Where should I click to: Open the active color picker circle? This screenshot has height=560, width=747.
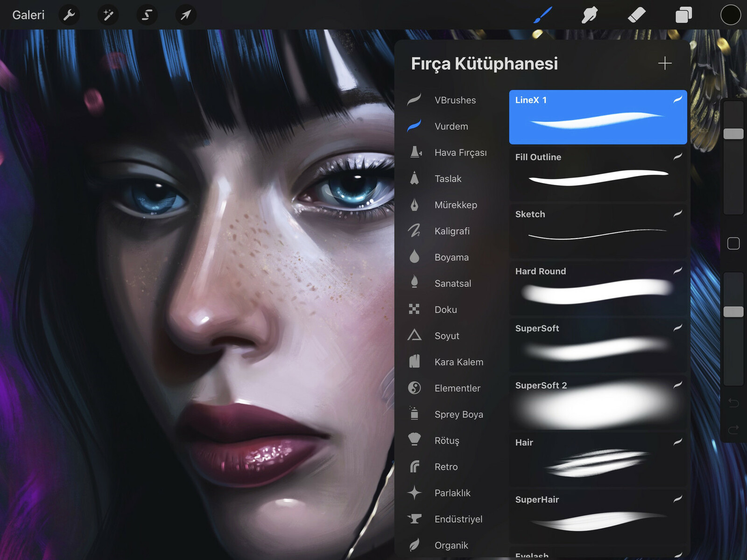tap(731, 15)
